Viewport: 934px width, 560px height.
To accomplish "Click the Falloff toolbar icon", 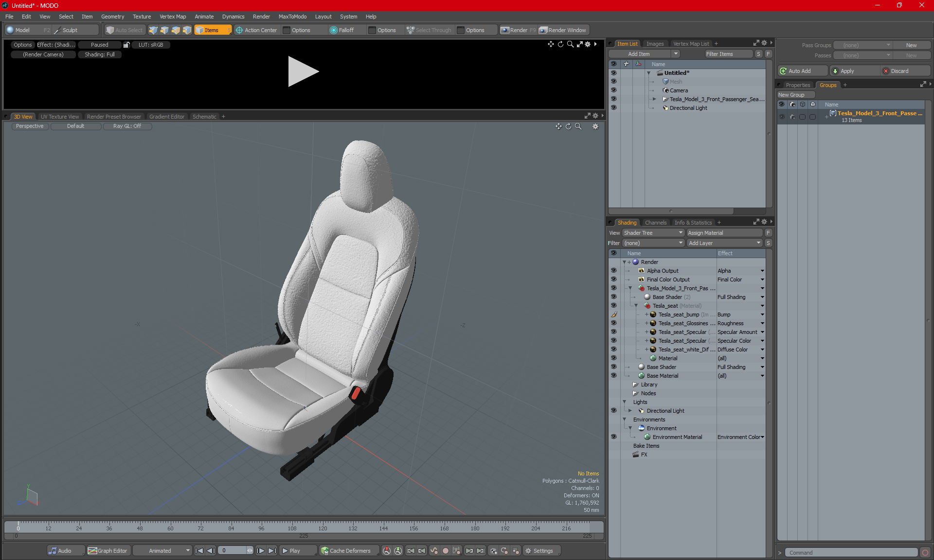I will click(x=334, y=30).
